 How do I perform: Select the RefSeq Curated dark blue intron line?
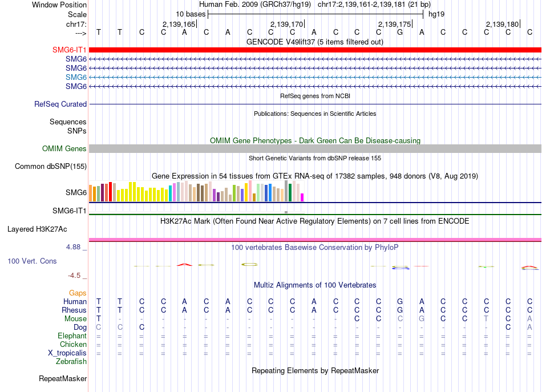coord(315,104)
